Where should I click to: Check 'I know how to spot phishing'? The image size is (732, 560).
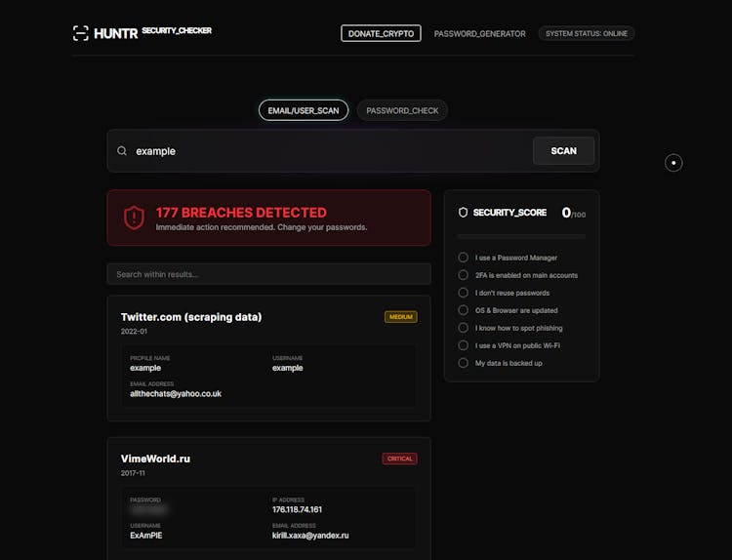point(464,328)
